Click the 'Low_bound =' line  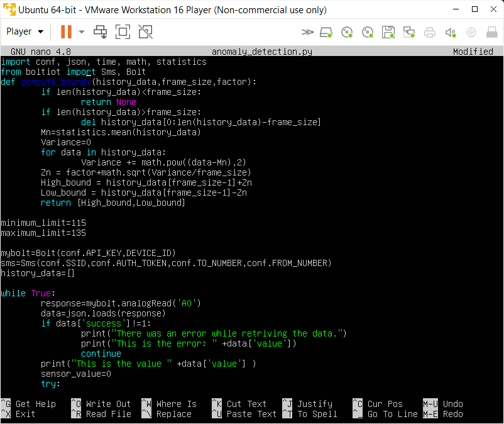click(x=144, y=192)
